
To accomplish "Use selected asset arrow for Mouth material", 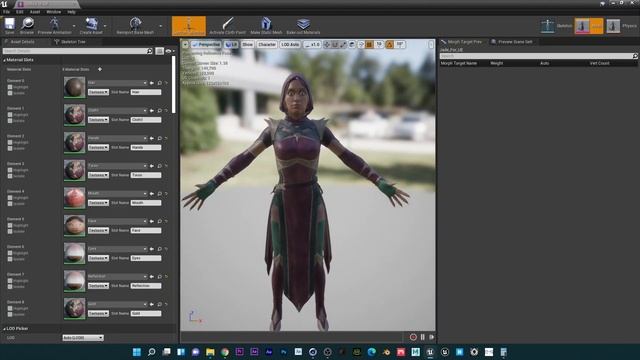I will pos(152,193).
